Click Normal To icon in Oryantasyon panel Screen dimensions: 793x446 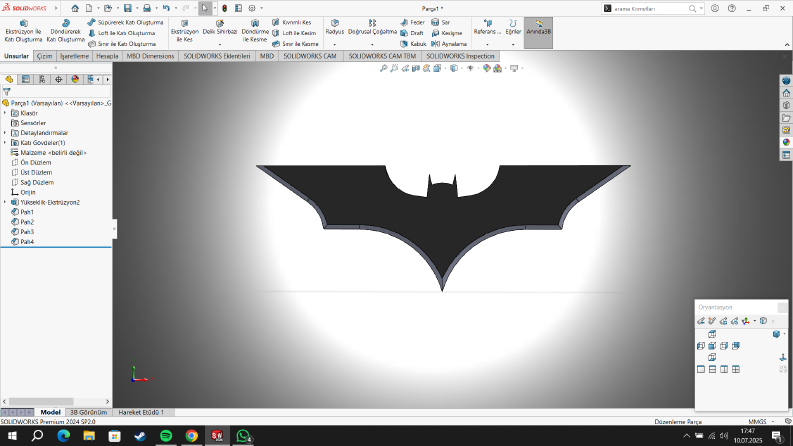point(783,358)
